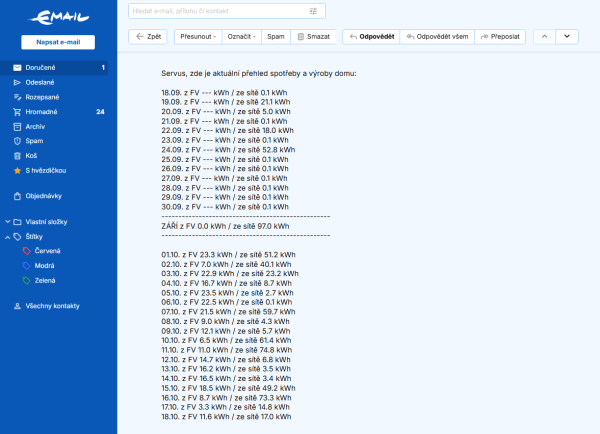Click the orange star icon

tap(17, 171)
